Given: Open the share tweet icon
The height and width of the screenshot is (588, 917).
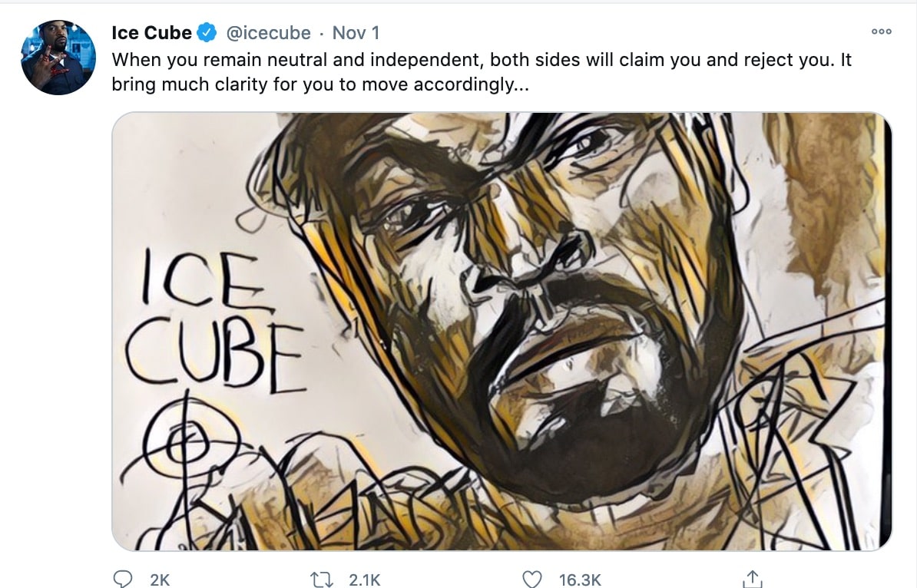Looking at the screenshot, I should point(753,580).
